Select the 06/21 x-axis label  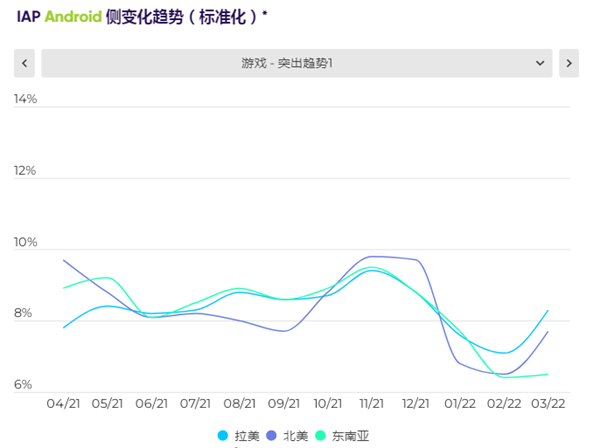pyautogui.click(x=151, y=404)
